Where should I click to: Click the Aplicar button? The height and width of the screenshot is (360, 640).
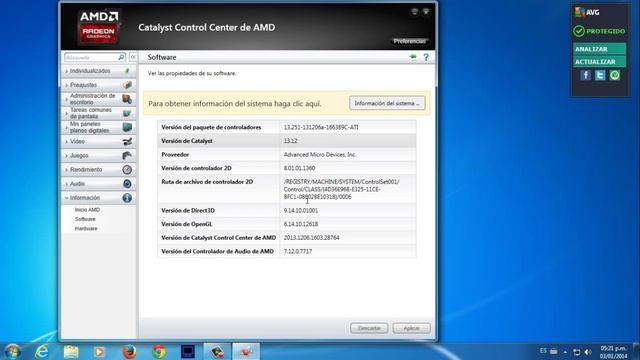pos(411,328)
